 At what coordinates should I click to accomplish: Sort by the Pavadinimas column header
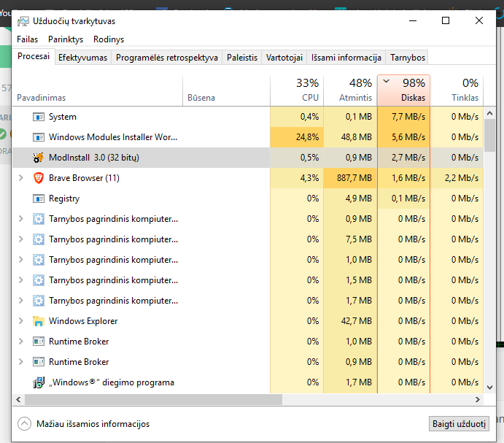[98, 90]
